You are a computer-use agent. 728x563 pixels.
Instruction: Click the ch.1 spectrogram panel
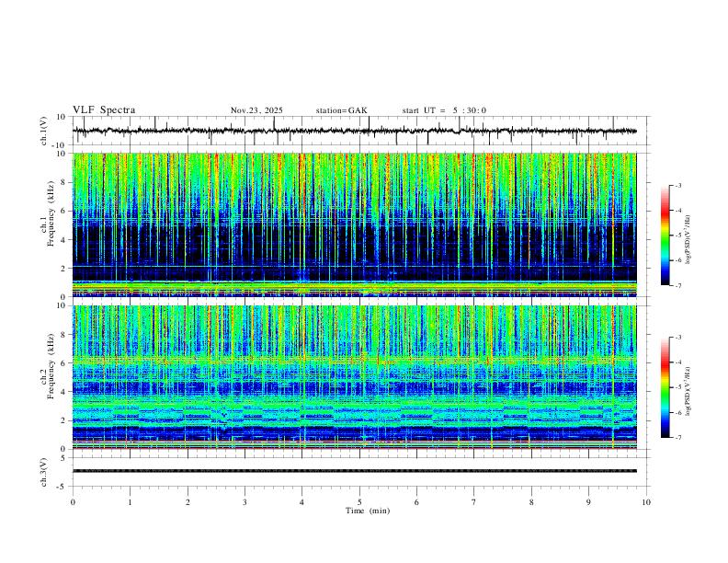[355, 224]
